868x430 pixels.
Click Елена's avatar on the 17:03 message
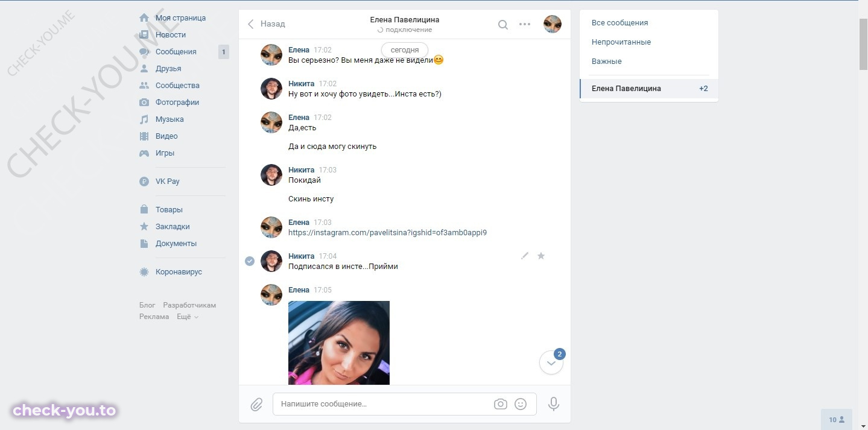click(271, 227)
